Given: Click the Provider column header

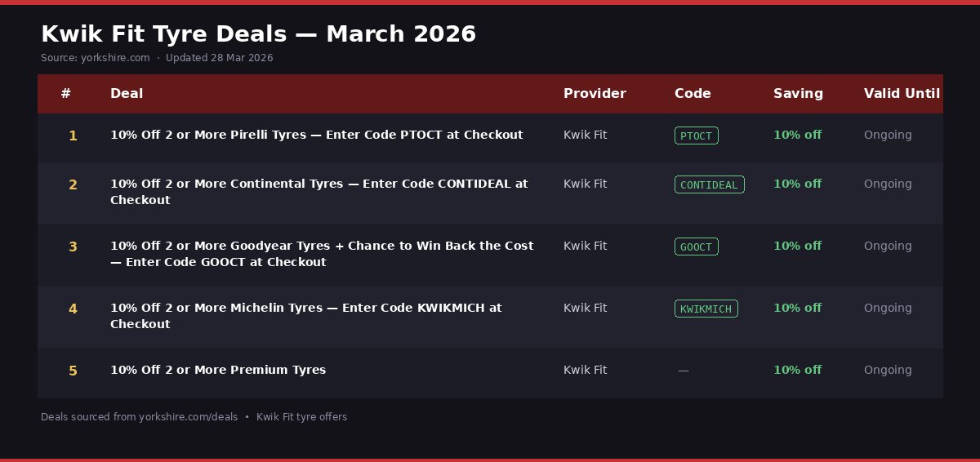Looking at the screenshot, I should click(595, 93).
